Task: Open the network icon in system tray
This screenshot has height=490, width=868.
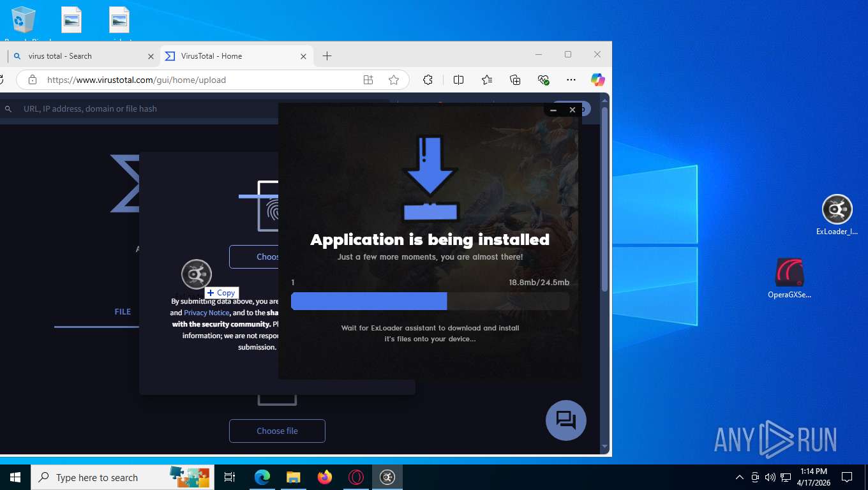Action: (x=786, y=477)
